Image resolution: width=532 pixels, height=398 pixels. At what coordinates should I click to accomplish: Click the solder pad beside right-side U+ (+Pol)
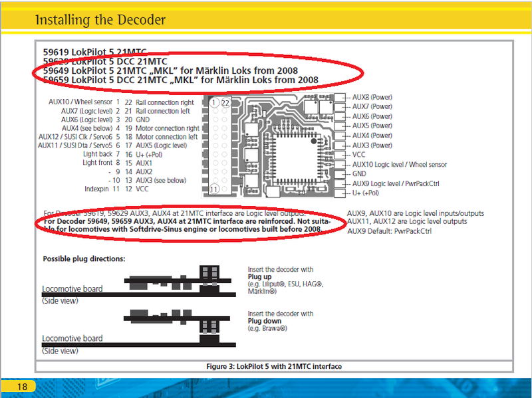click(340, 193)
